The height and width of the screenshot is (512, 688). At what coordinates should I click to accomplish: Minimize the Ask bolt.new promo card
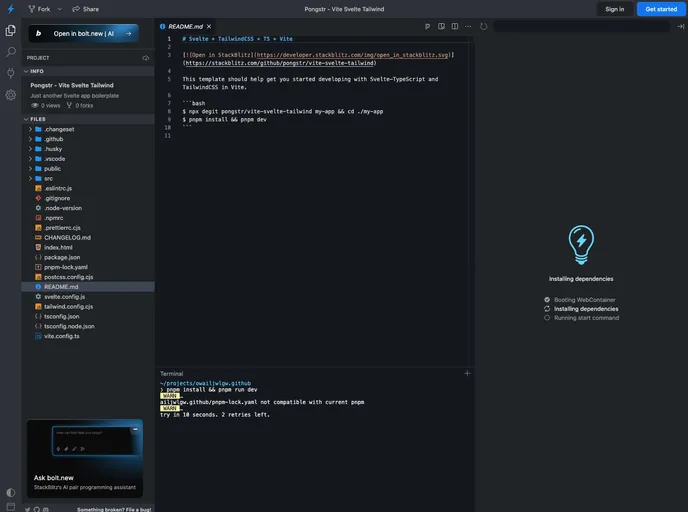pos(135,429)
